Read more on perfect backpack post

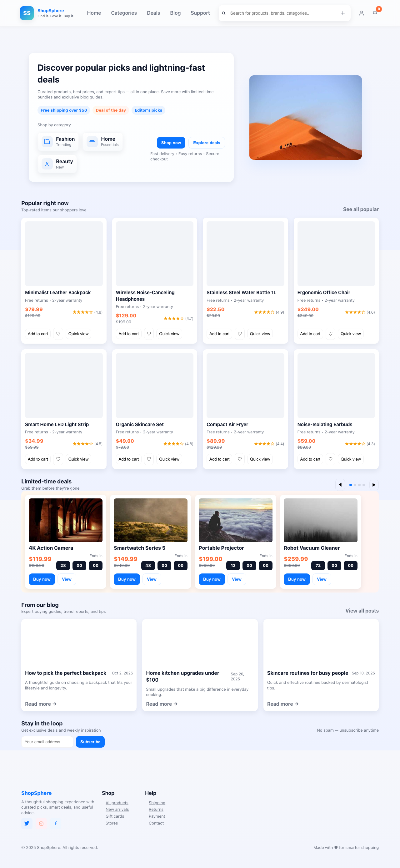click(x=41, y=704)
